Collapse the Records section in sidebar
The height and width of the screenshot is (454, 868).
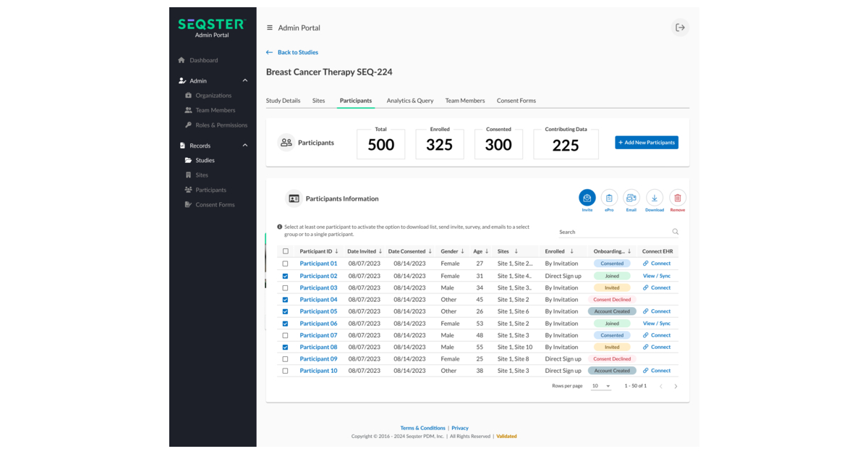pyautogui.click(x=245, y=145)
